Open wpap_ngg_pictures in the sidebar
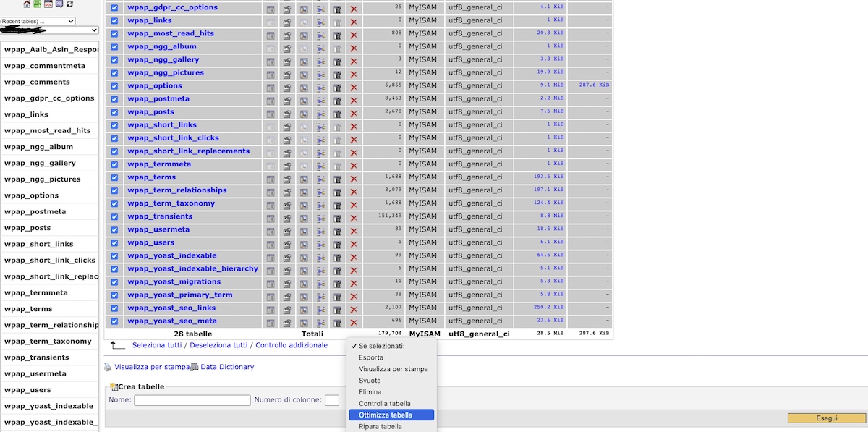Viewport: 868px width, 432px height. pos(43,179)
